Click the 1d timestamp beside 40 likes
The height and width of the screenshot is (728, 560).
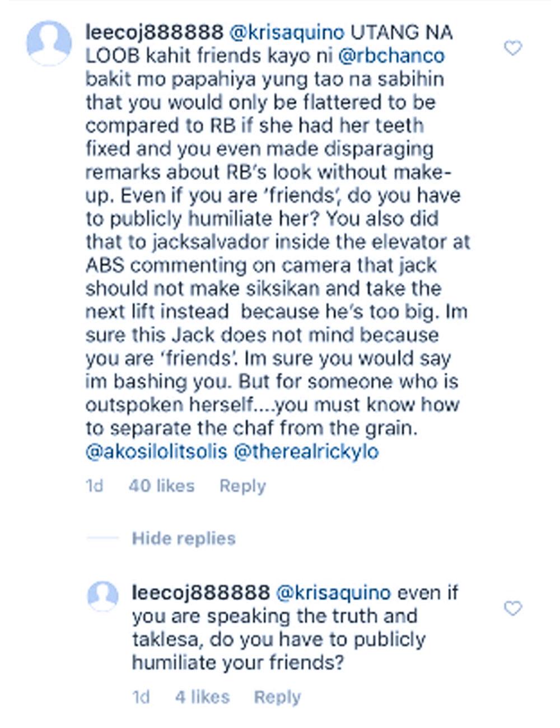(x=95, y=486)
